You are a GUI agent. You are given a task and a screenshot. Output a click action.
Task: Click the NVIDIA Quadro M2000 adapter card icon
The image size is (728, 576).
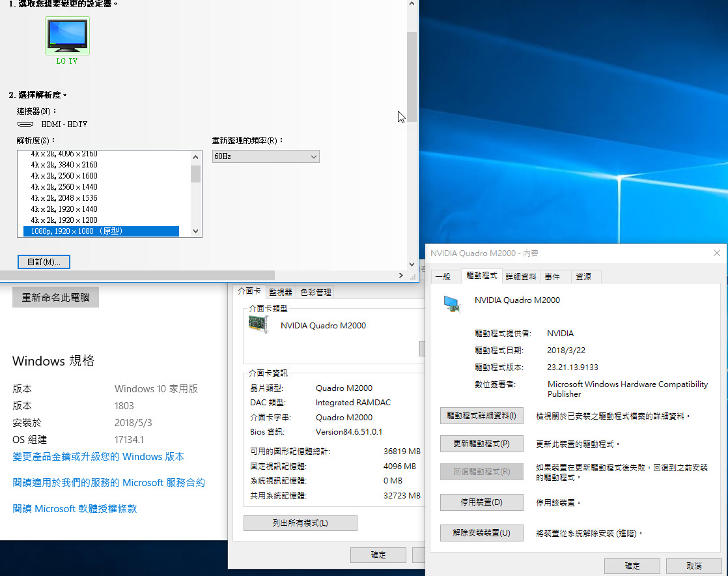click(259, 324)
